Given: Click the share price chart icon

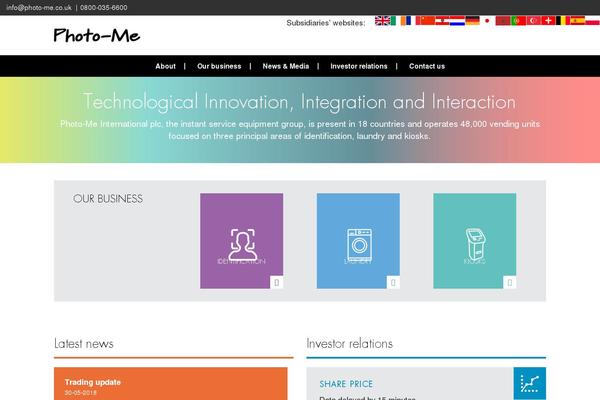Looking at the screenshot, I should (530, 383).
